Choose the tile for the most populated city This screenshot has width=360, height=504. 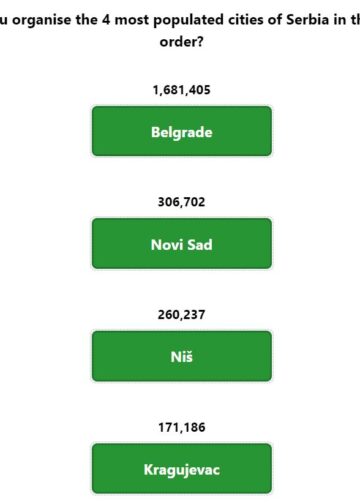182,131
